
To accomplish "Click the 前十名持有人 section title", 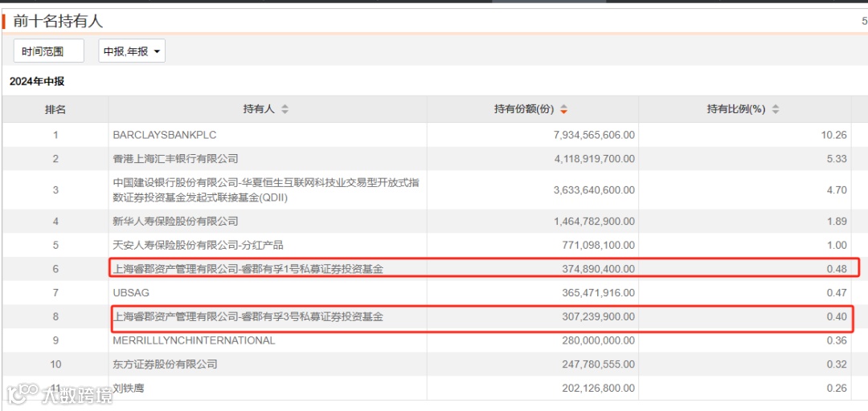I will coord(58,22).
